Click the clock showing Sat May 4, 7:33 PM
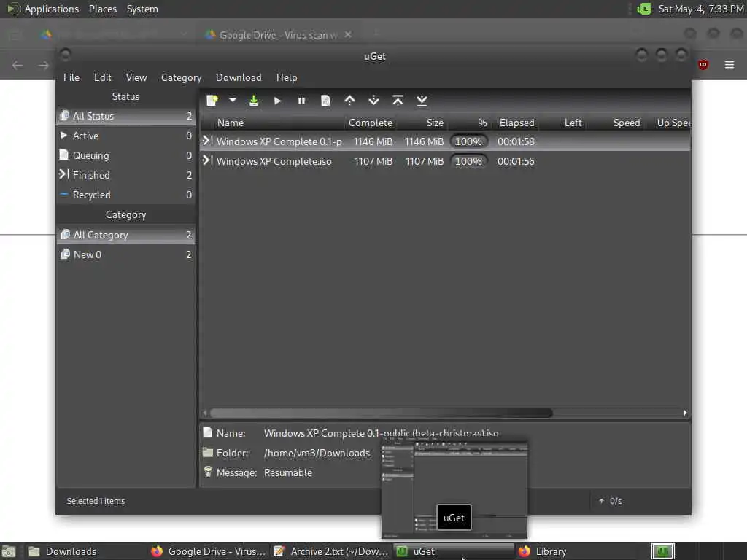The image size is (747, 560). pos(701,9)
